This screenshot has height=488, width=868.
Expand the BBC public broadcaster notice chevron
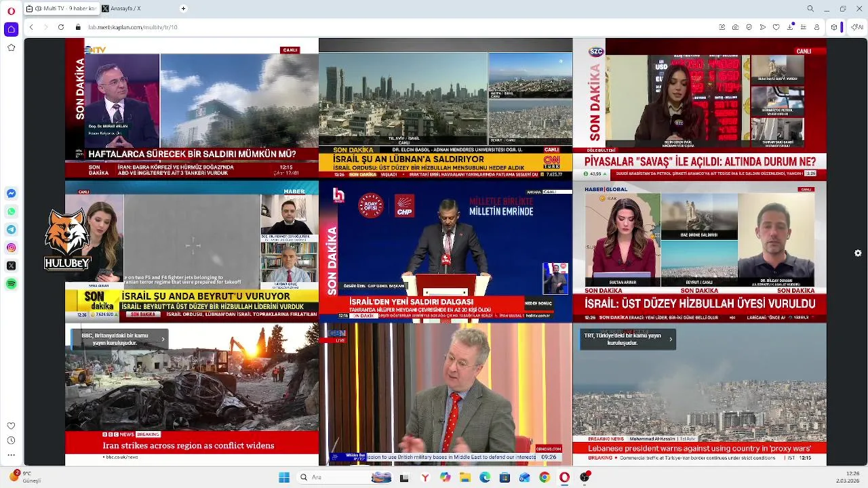coord(163,339)
